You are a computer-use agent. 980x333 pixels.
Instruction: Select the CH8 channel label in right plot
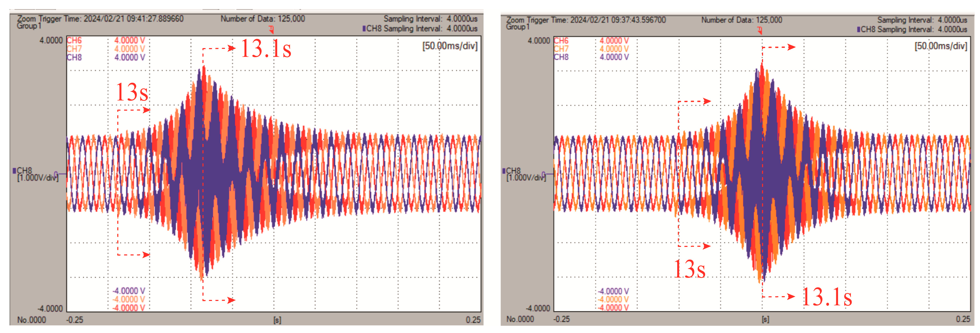pos(561,57)
